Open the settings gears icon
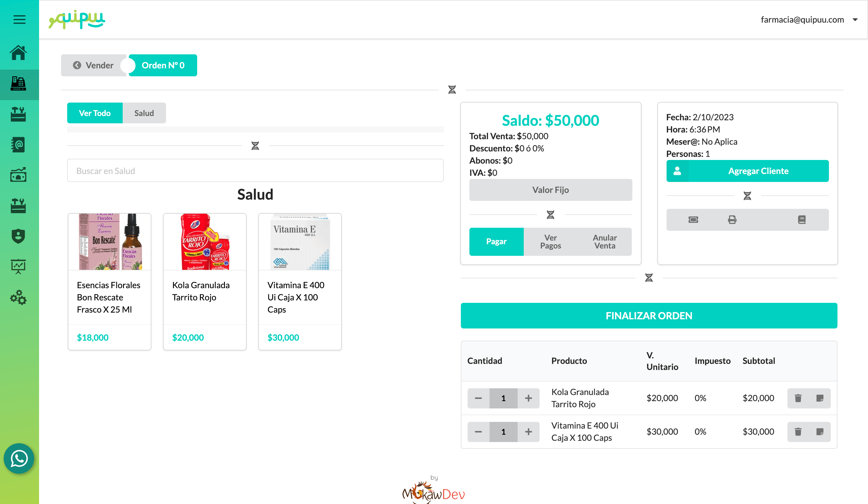This screenshot has width=868, height=504. click(x=18, y=297)
